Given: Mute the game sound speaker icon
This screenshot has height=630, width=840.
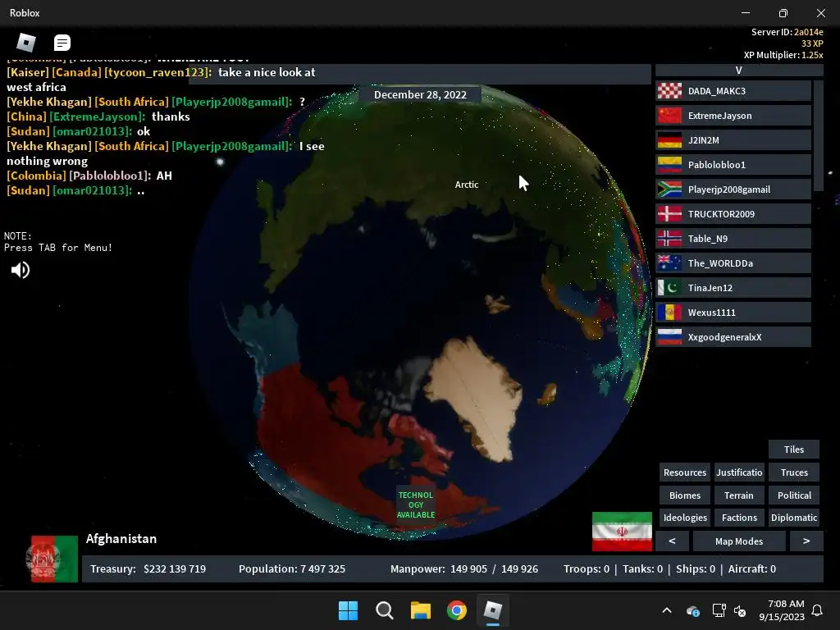Looking at the screenshot, I should [21, 270].
